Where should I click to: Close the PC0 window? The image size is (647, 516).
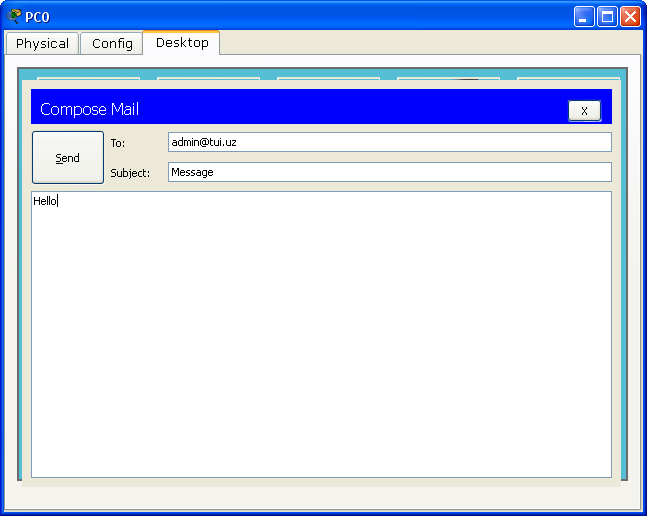point(630,16)
